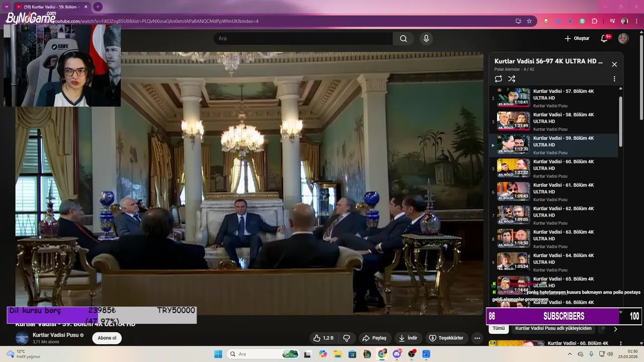Open taskbar clock showing 01:50

point(628,354)
